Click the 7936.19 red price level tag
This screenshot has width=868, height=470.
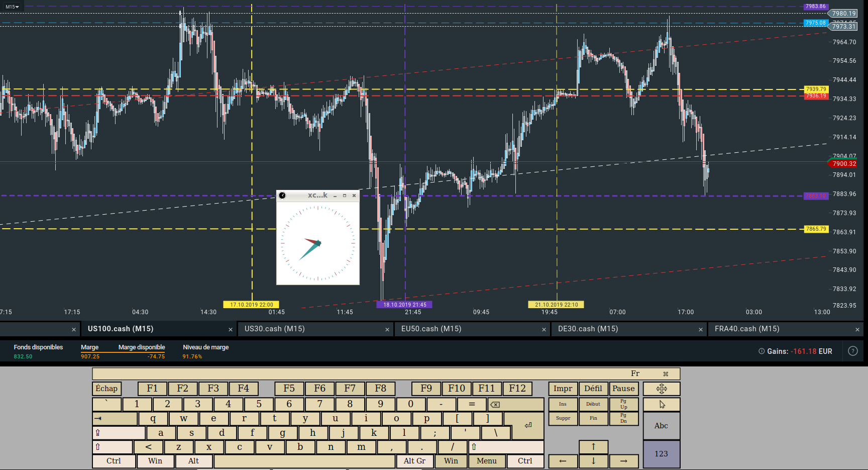point(816,96)
